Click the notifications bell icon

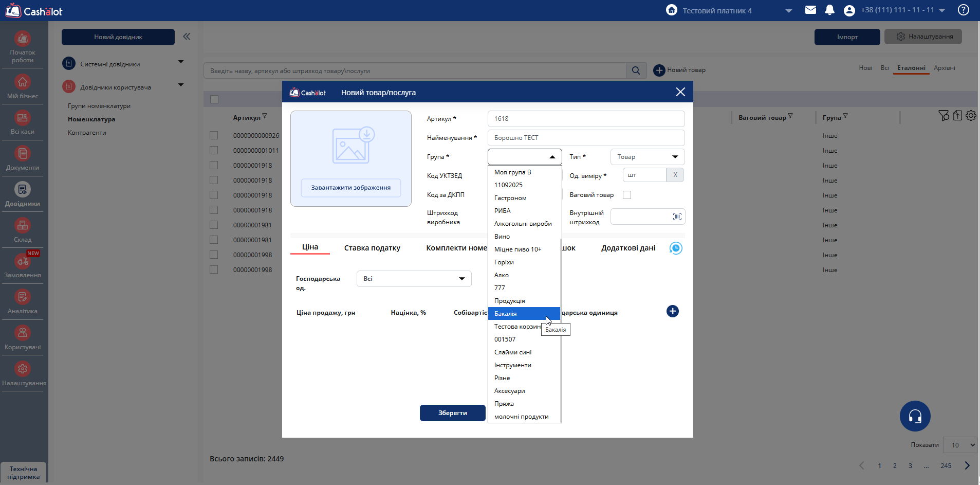pyautogui.click(x=829, y=10)
